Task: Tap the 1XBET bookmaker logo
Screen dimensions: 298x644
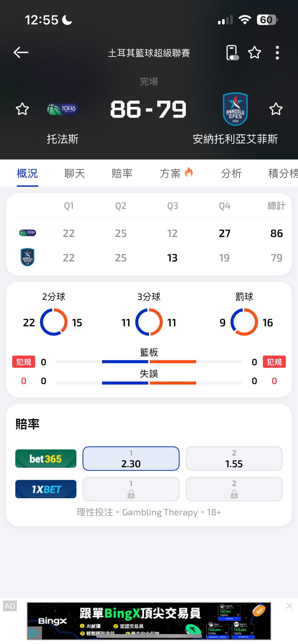Action: coord(46,489)
